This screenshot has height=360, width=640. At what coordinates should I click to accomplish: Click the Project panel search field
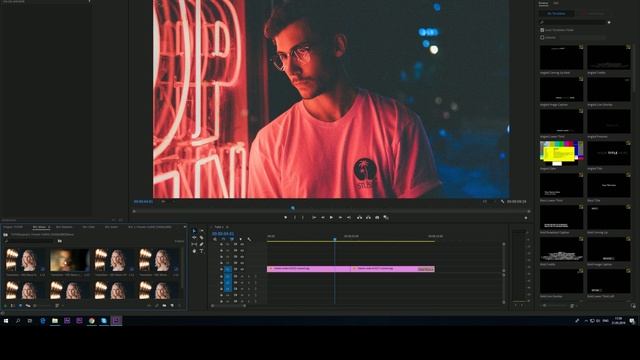coord(29,241)
